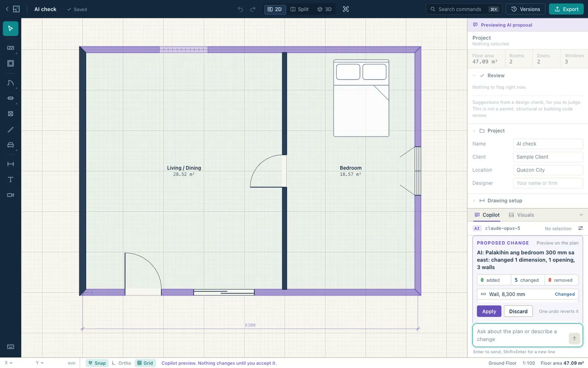Discard the proposed change
Screen dimensions: 588x368
point(518,311)
